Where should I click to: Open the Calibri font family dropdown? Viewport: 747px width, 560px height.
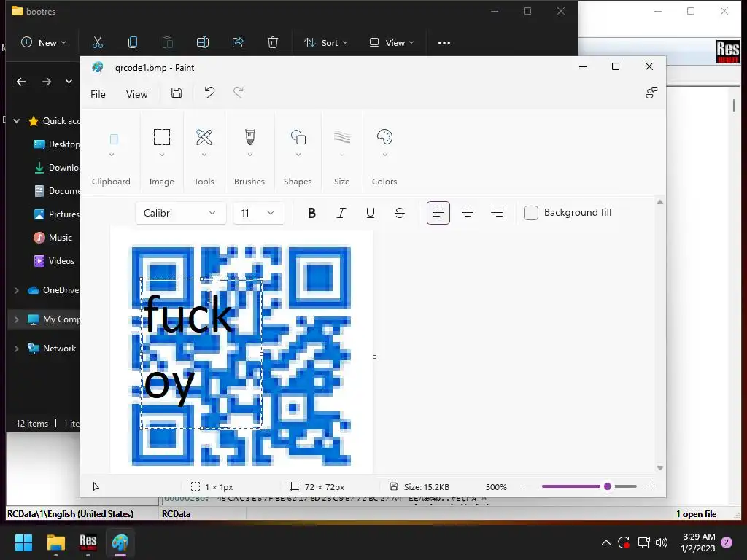(179, 213)
